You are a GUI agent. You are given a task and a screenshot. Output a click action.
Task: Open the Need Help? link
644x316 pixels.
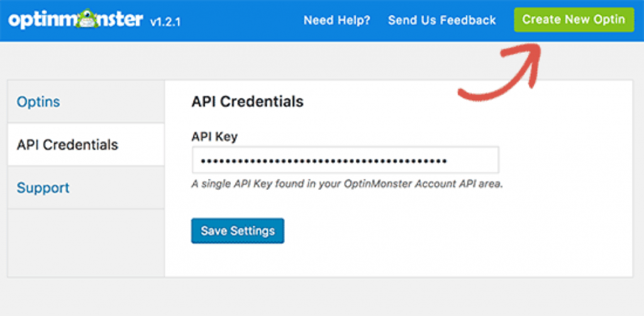337,20
